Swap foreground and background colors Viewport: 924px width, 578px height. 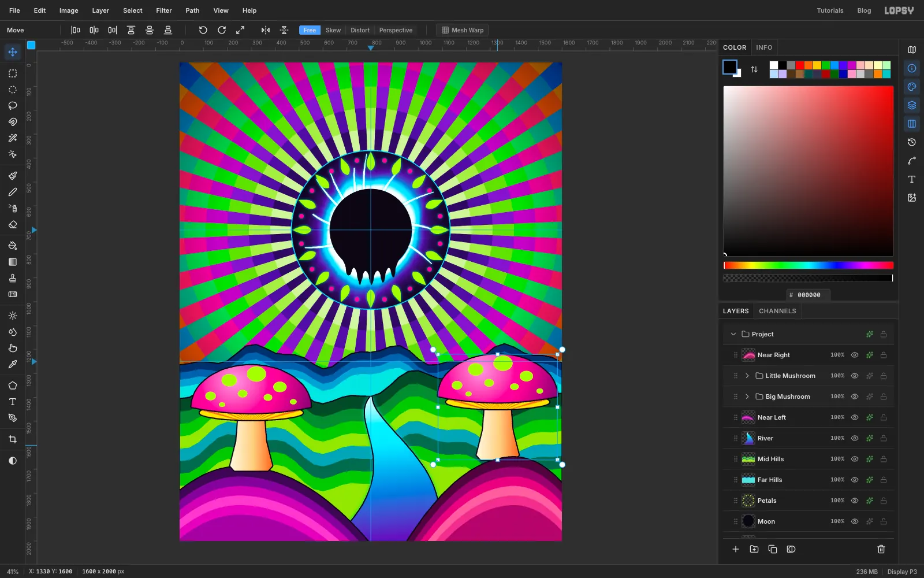(x=754, y=69)
